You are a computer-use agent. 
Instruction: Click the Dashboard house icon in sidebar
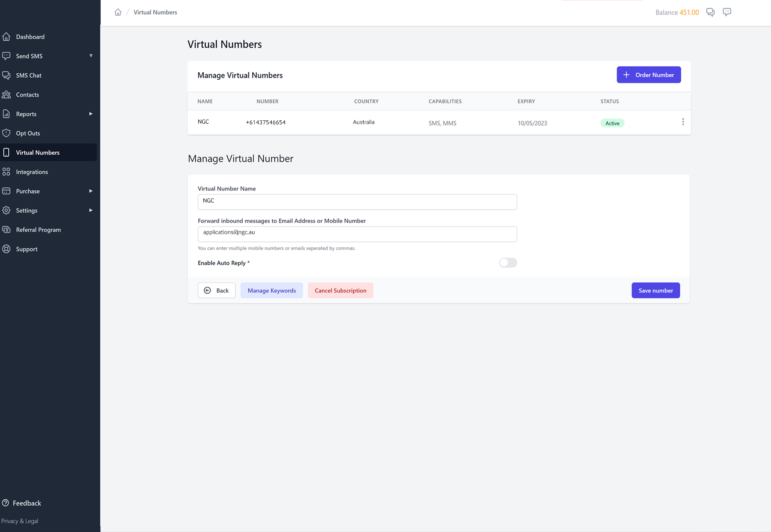pyautogui.click(x=6, y=37)
